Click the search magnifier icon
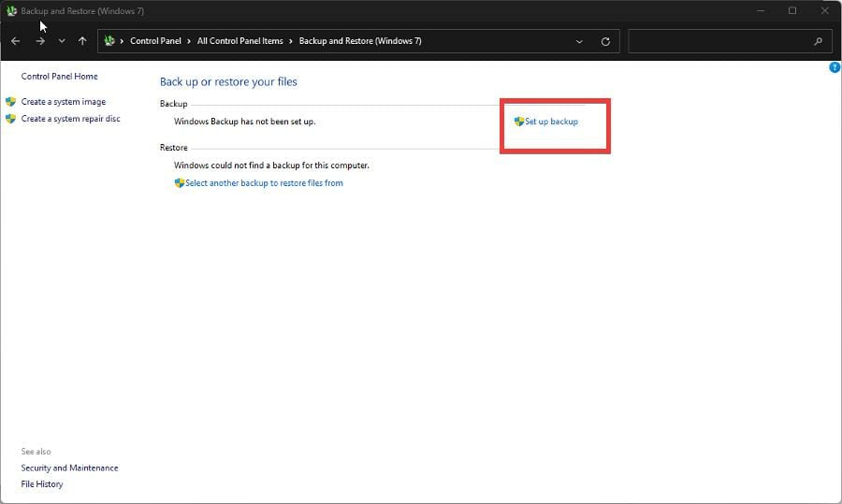 [x=818, y=41]
